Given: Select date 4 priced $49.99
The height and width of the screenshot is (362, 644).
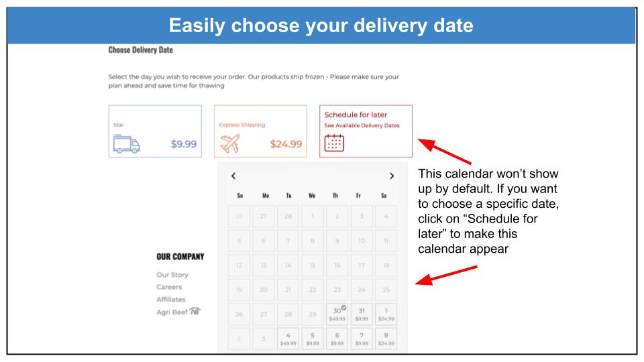Looking at the screenshot, I should (288, 339).
